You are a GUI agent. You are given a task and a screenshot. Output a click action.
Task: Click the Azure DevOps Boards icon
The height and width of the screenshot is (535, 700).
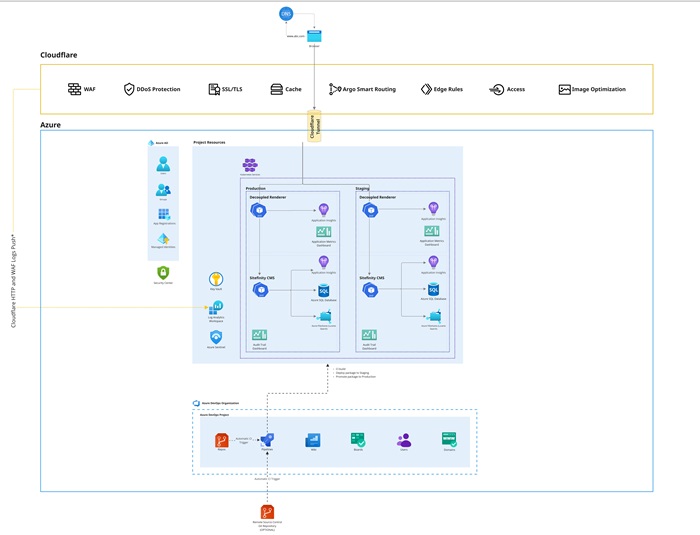pyautogui.click(x=358, y=439)
